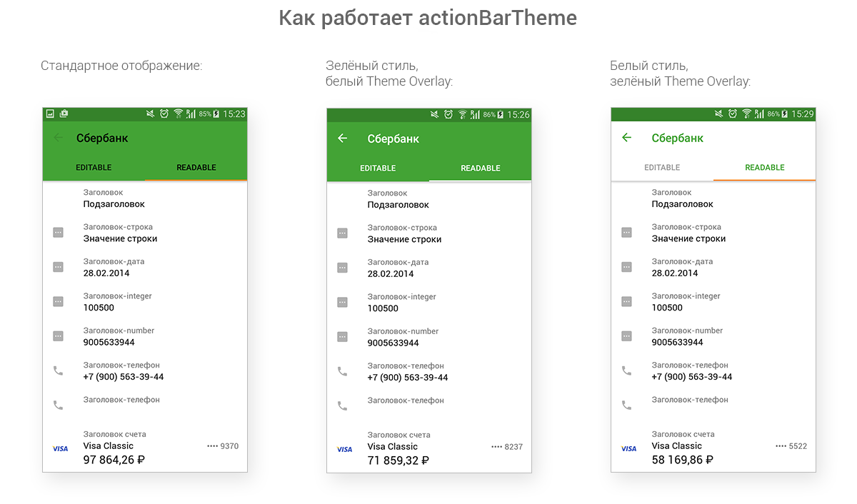Tap alarm clock icon in 15:23 status bar
857x504 pixels.
[164, 114]
